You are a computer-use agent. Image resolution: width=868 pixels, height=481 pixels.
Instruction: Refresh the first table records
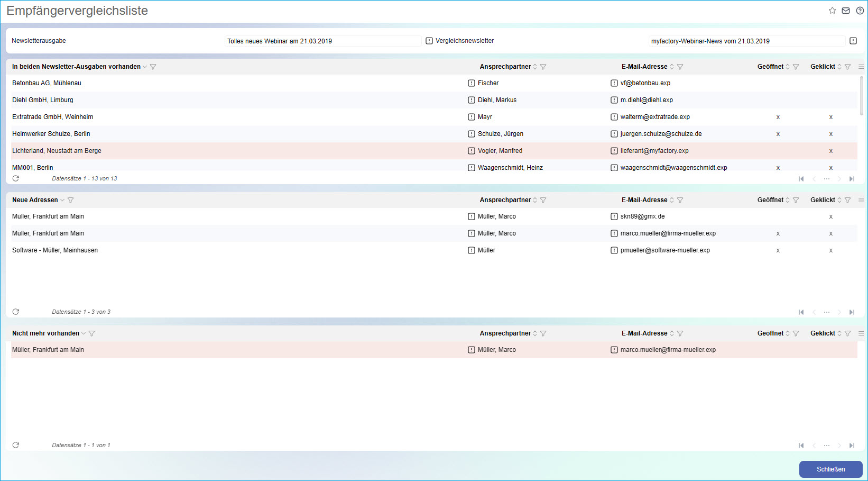tap(16, 178)
